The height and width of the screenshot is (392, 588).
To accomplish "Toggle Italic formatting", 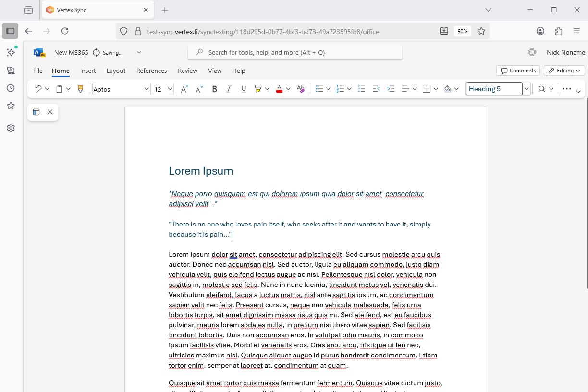I will (229, 89).
